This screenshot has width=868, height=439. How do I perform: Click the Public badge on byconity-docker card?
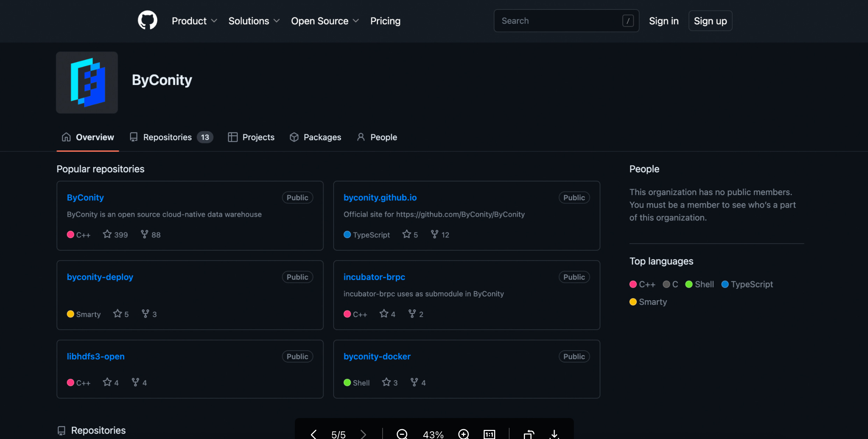[574, 357]
